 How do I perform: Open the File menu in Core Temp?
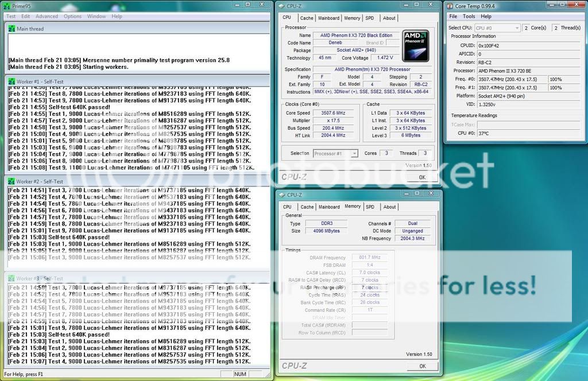tap(453, 17)
